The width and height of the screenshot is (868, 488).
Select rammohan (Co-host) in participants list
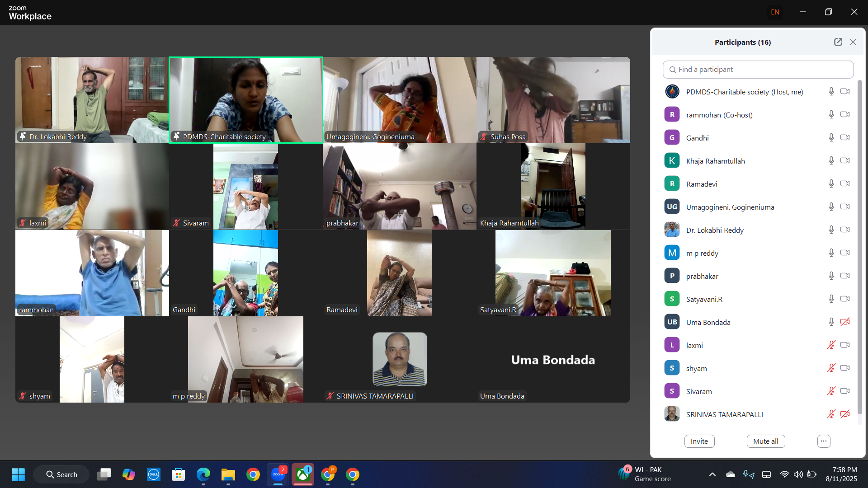pyautogui.click(x=719, y=115)
